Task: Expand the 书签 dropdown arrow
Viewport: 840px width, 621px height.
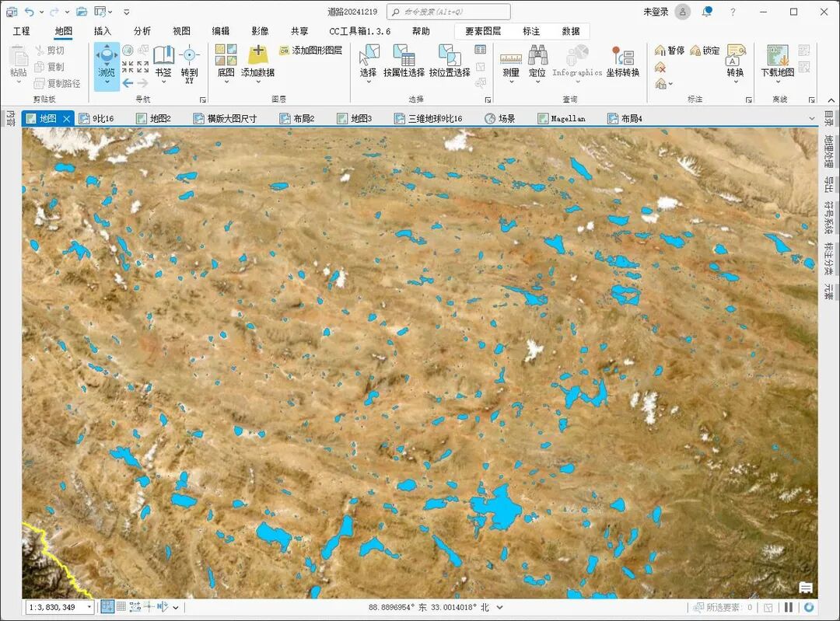Action: click(163, 82)
